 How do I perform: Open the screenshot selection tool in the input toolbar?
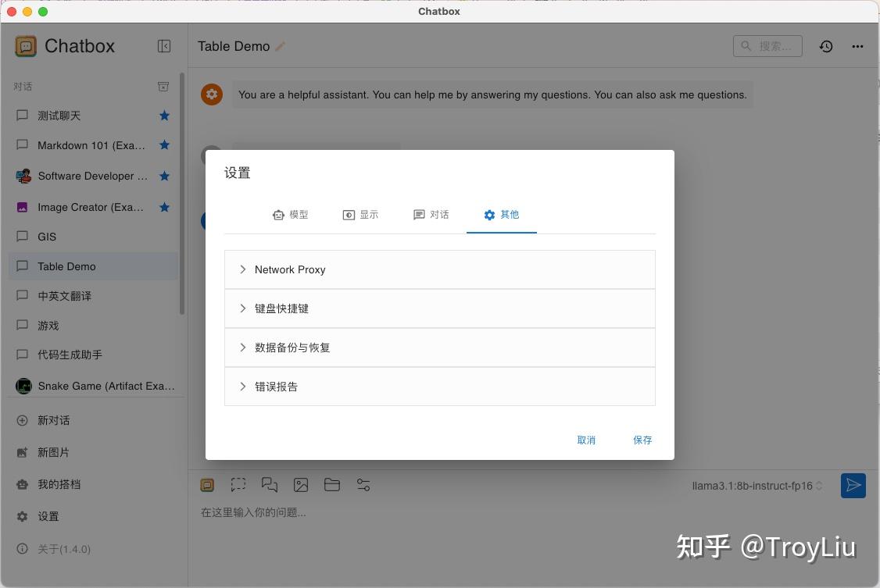click(238, 485)
